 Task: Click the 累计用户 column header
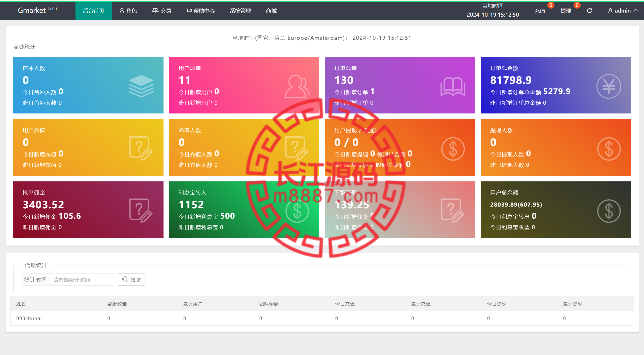[193, 304]
